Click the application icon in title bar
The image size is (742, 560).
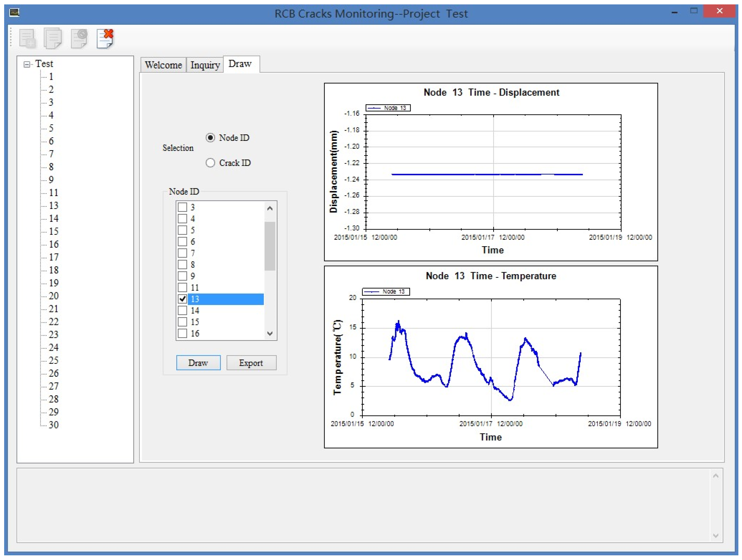(x=14, y=13)
